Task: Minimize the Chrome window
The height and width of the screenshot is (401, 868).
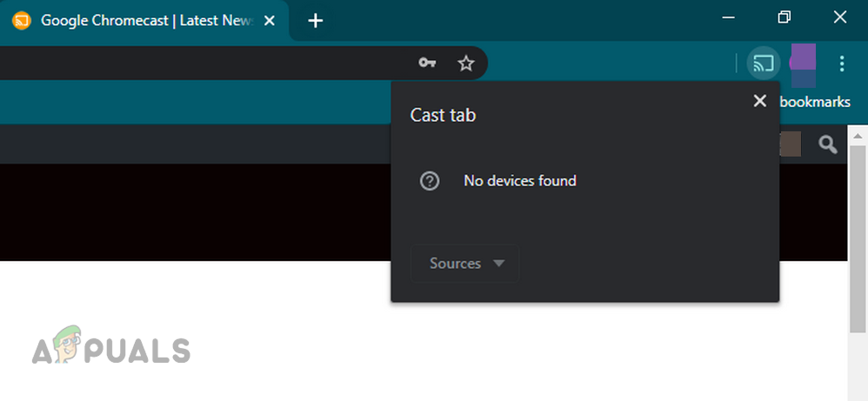Action: pos(729,17)
